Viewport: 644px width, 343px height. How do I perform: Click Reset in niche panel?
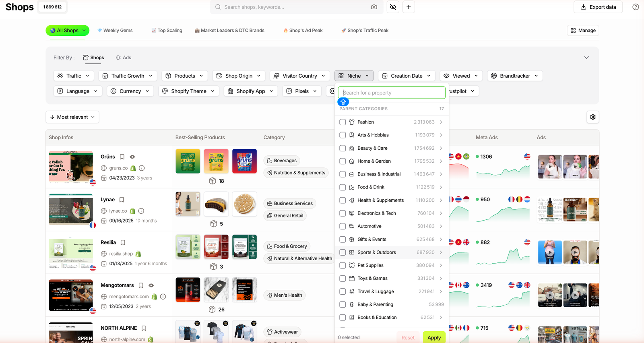(x=408, y=337)
